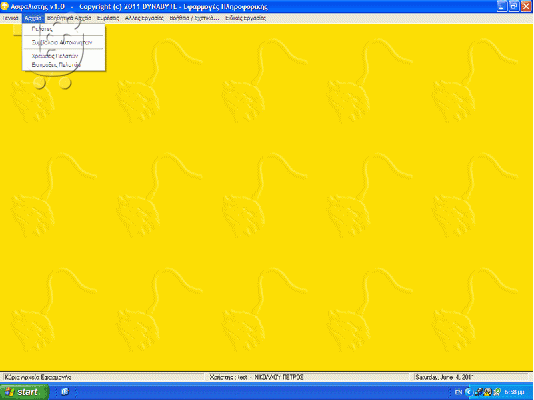Click the first blue round system tray icon
The image size is (534, 400).
point(469,392)
